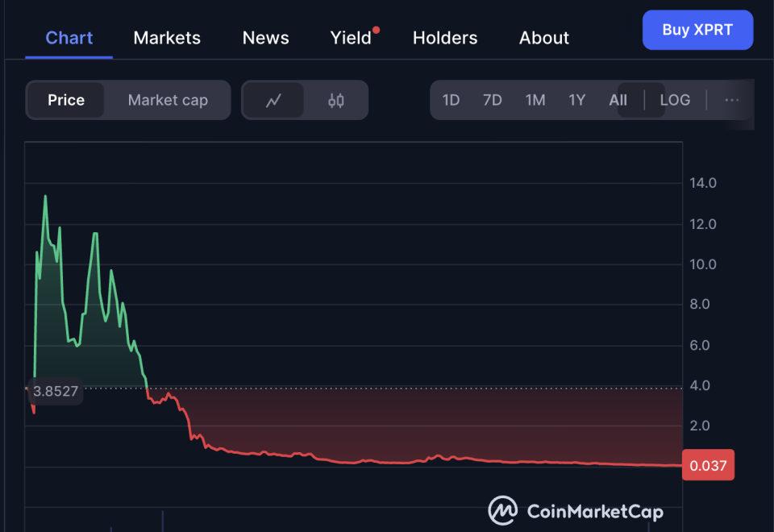The image size is (774, 532).
Task: Select the All time range
Action: [x=618, y=100]
